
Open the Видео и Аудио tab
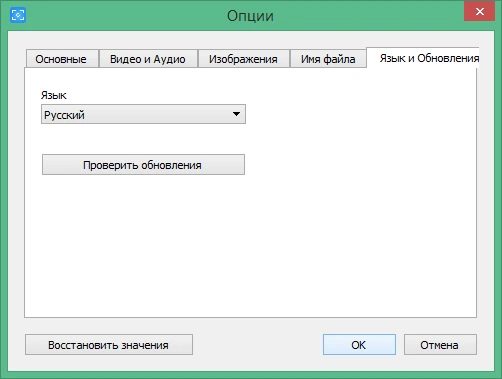(x=148, y=59)
